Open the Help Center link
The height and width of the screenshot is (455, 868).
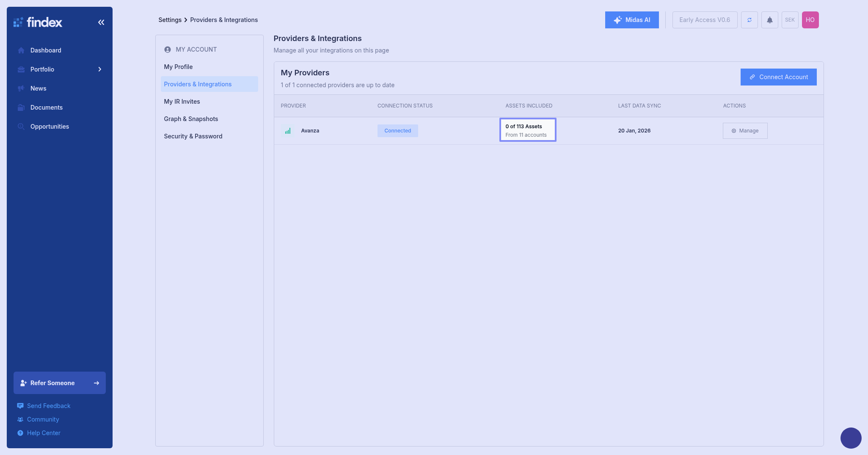click(x=44, y=433)
